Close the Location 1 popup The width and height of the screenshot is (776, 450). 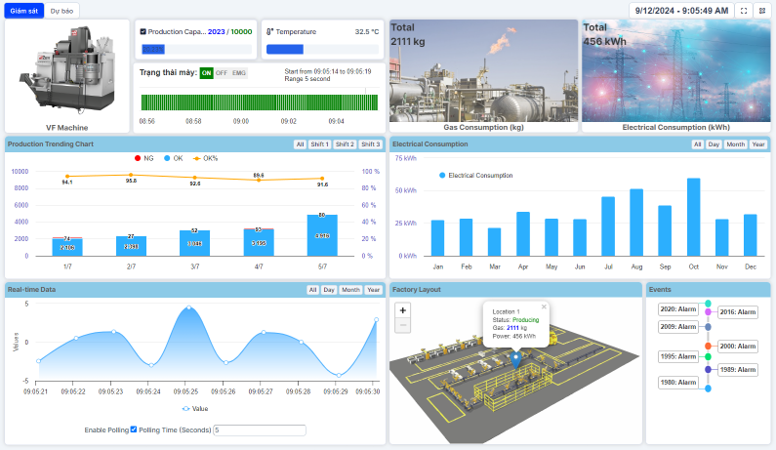click(x=544, y=307)
